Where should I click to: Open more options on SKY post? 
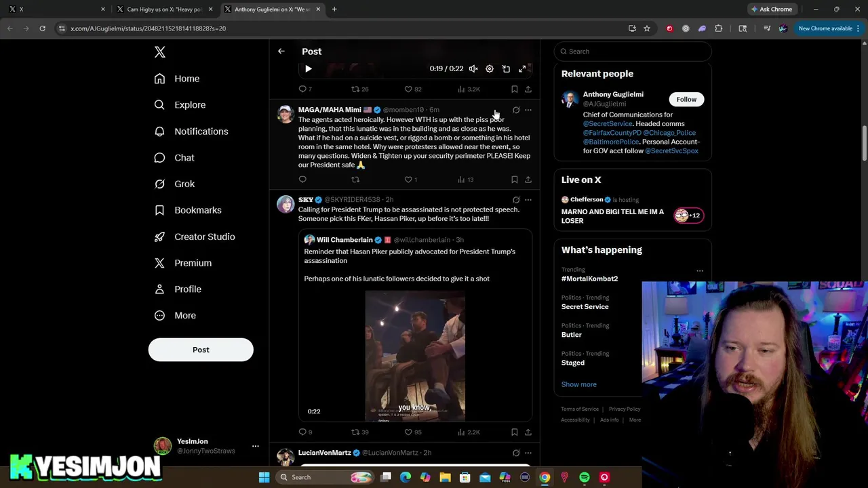coord(528,200)
